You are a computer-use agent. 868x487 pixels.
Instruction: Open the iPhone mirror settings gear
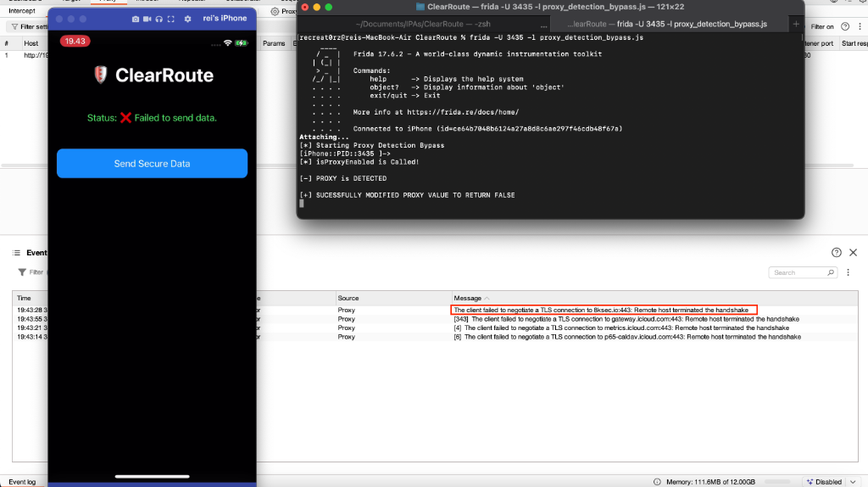(187, 19)
